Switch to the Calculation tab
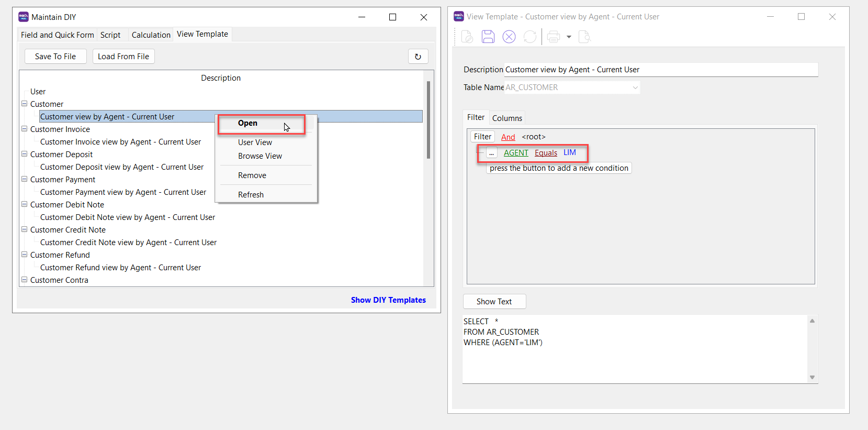Viewport: 868px width, 430px height. pos(151,35)
